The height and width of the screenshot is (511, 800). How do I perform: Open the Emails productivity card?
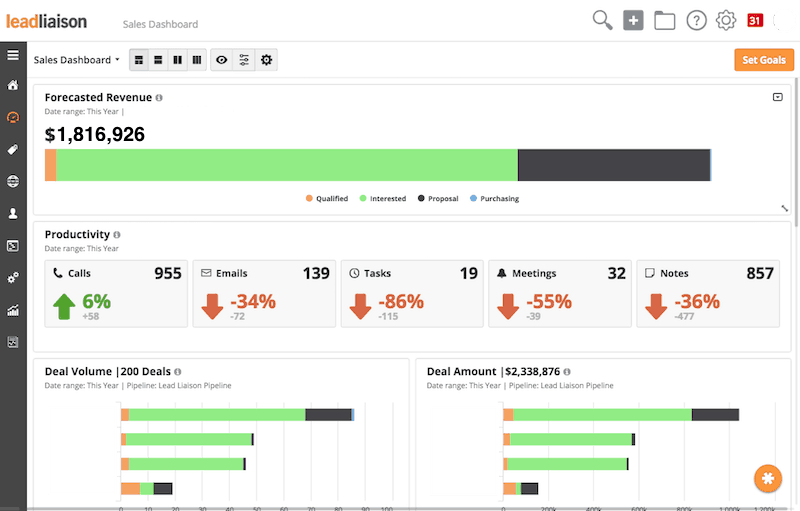click(264, 294)
